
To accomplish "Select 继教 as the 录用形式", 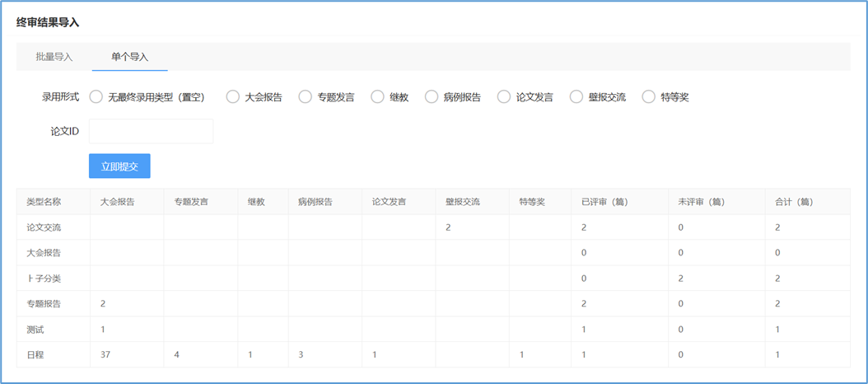I will pyautogui.click(x=378, y=97).
